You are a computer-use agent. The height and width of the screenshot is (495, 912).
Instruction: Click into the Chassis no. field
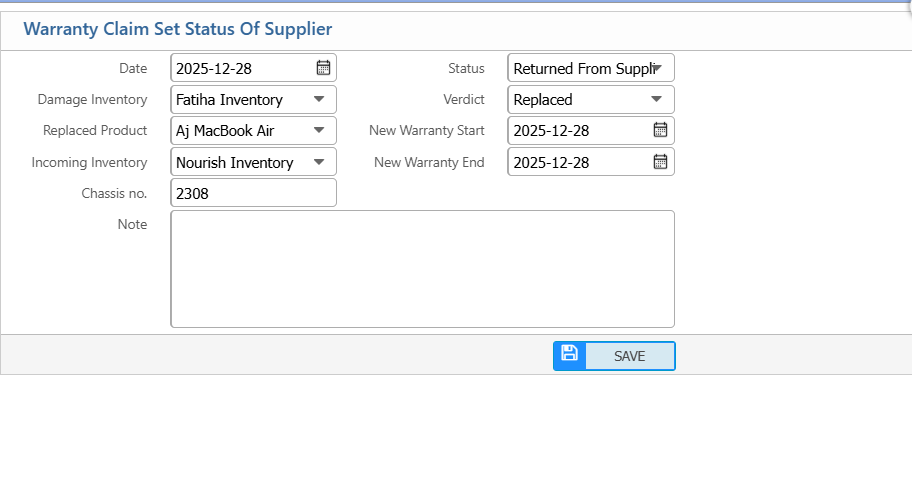coord(253,193)
